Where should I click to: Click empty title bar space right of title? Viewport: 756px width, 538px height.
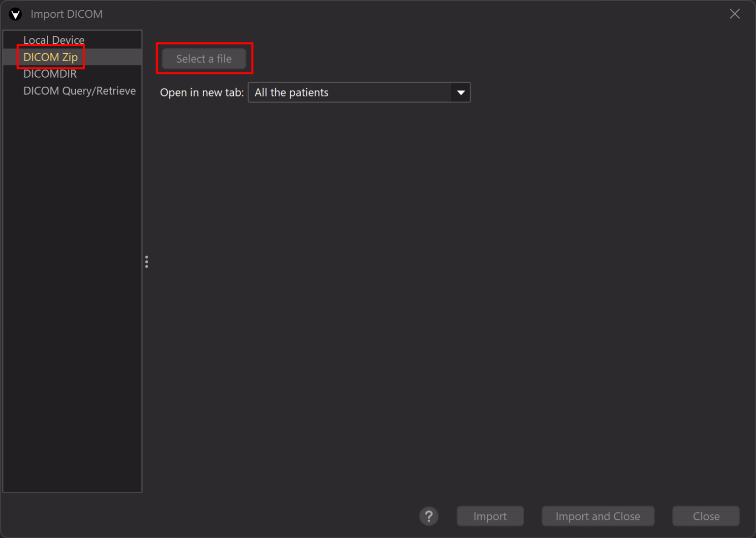coord(394,14)
